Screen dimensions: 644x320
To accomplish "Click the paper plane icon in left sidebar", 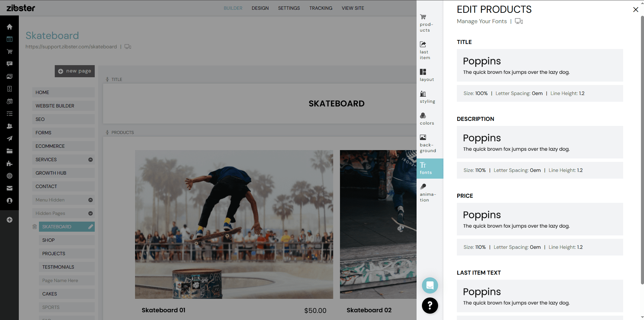I will [x=9, y=138].
